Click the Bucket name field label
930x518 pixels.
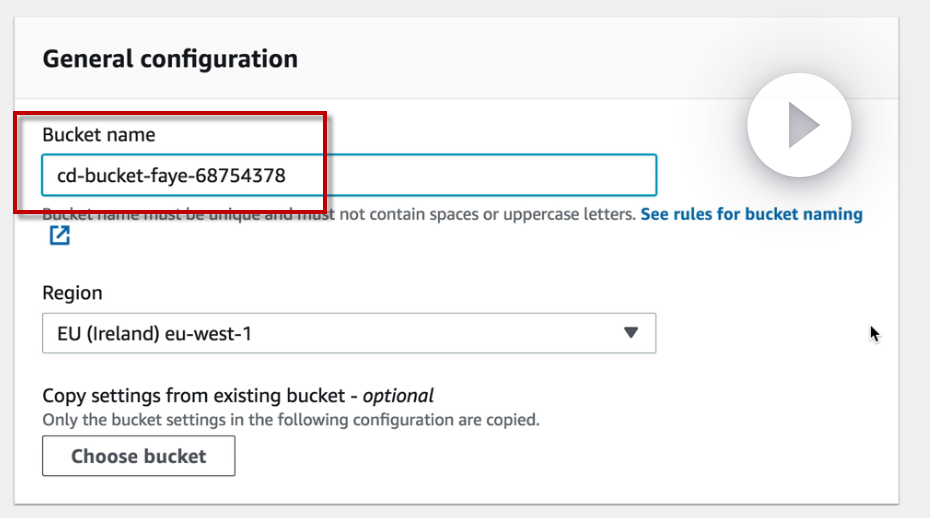98,134
